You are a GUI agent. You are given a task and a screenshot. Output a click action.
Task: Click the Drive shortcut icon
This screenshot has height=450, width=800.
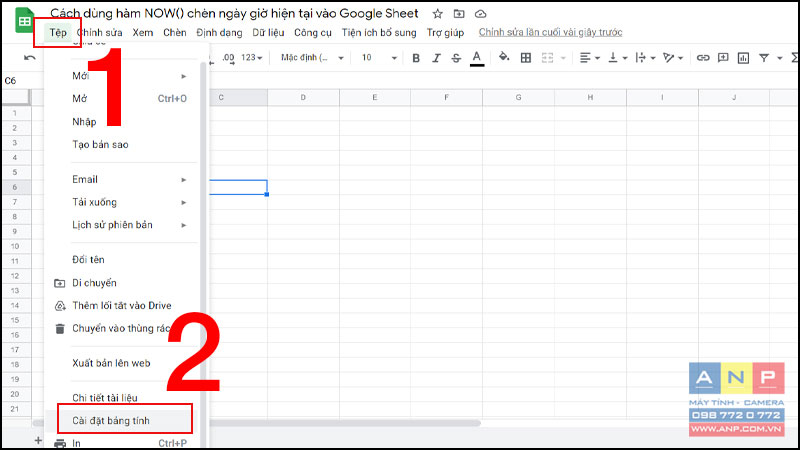[x=60, y=306]
